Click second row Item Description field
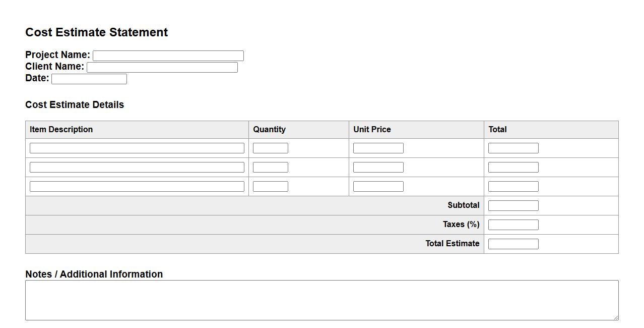This screenshot has height=328, width=644. pos(137,167)
